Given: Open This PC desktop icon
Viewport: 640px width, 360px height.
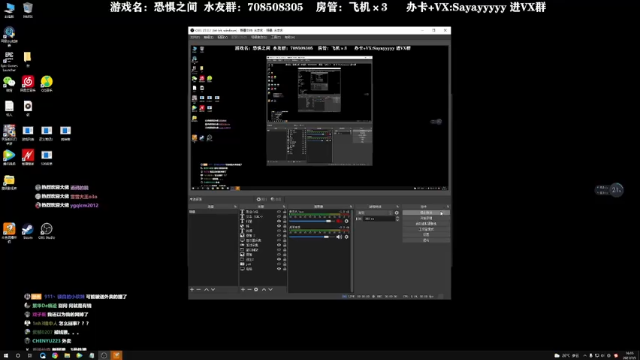Looking at the screenshot, I should pos(9,10).
